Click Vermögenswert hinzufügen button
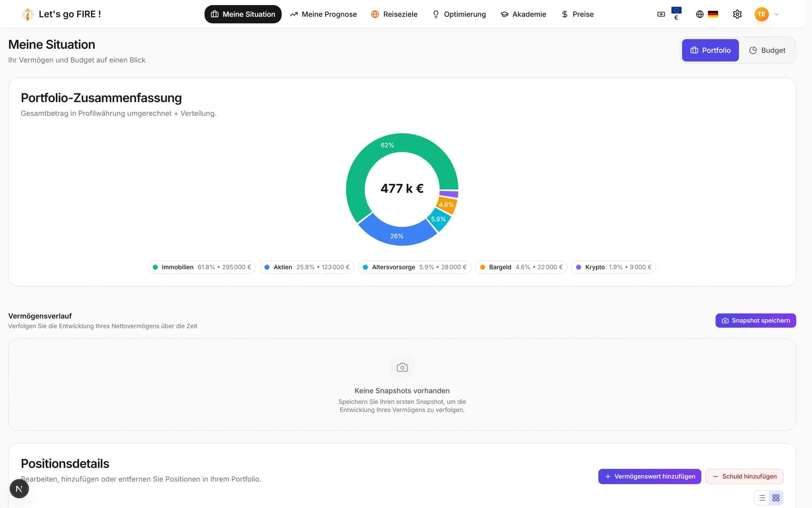This screenshot has height=508, width=812. click(x=650, y=477)
